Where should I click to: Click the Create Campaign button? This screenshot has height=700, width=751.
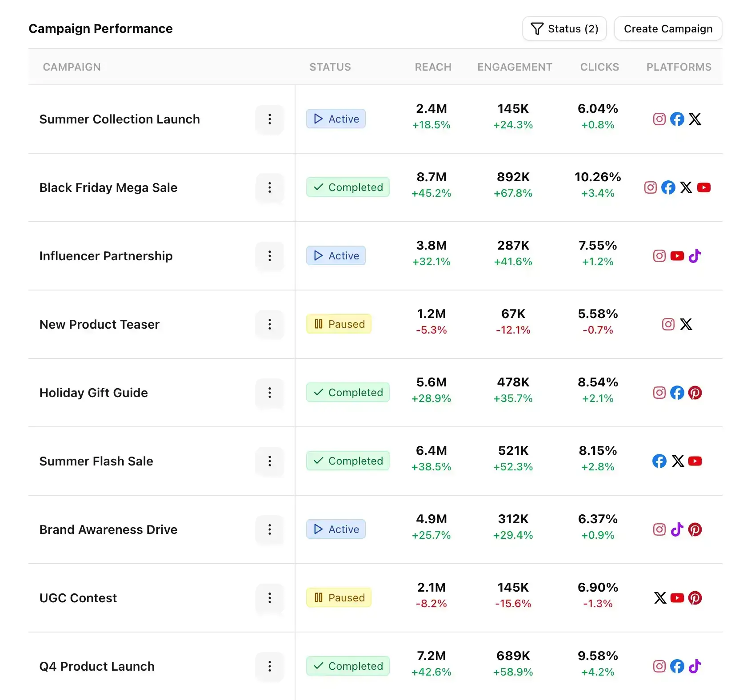tap(668, 28)
